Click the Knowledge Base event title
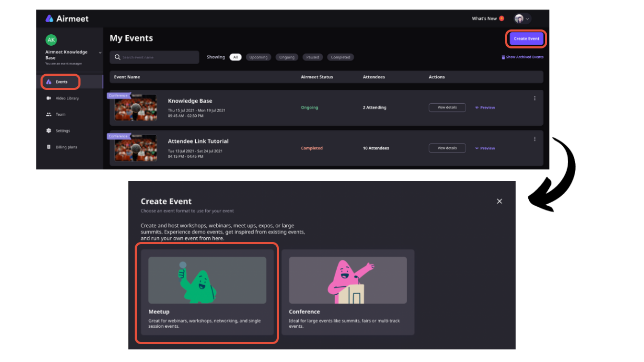This screenshot has width=644, height=362. pyautogui.click(x=190, y=101)
